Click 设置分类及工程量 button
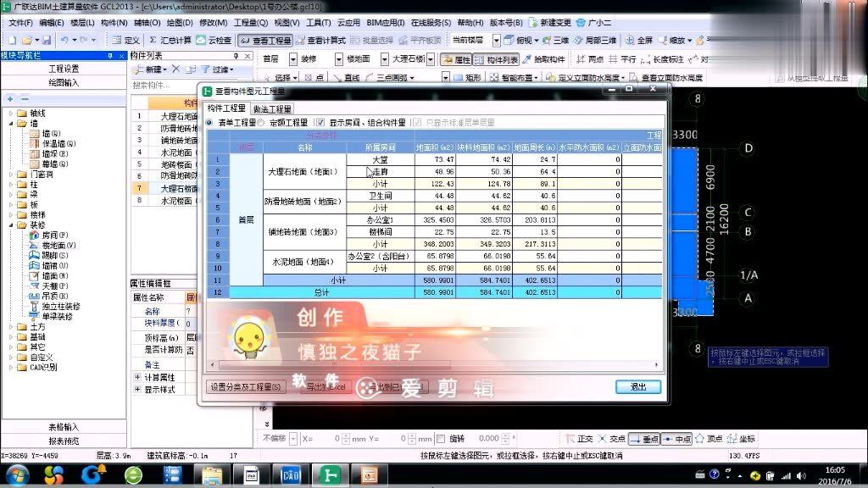 246,386
